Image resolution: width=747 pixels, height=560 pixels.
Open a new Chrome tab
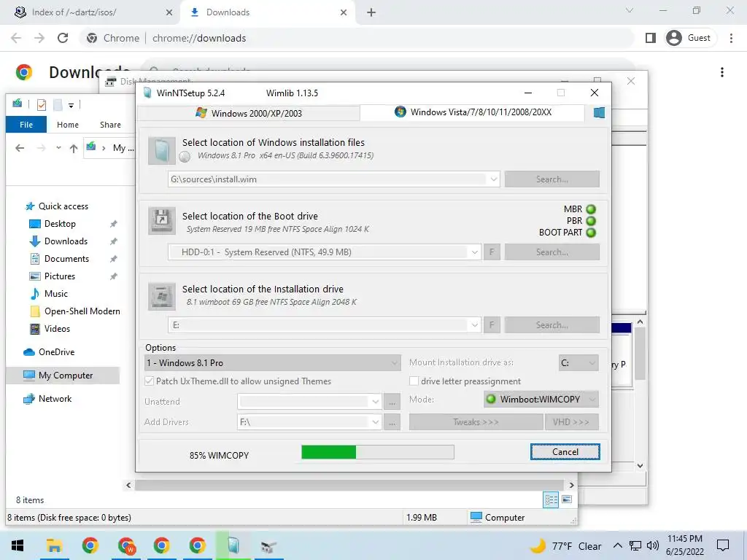click(x=371, y=12)
